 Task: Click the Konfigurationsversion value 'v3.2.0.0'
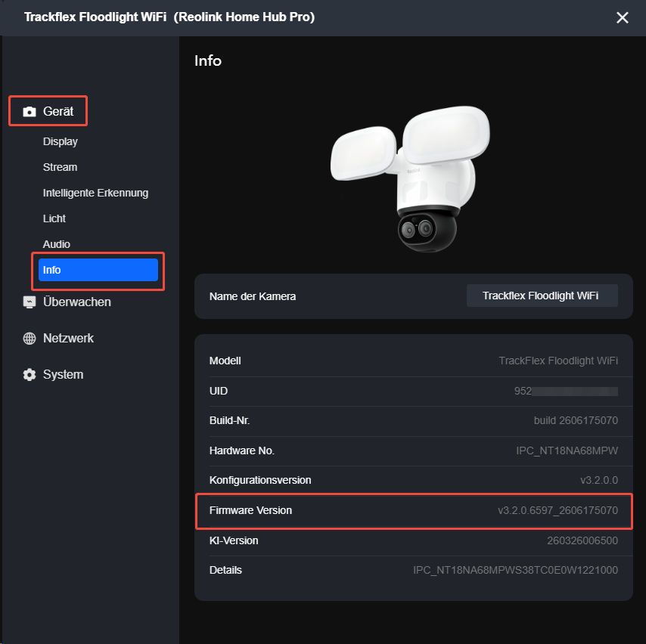[x=598, y=480]
